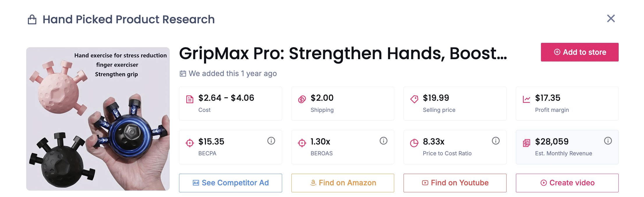Click the target icon beside the BECPA value
The height and width of the screenshot is (197, 644).
pyautogui.click(x=190, y=143)
